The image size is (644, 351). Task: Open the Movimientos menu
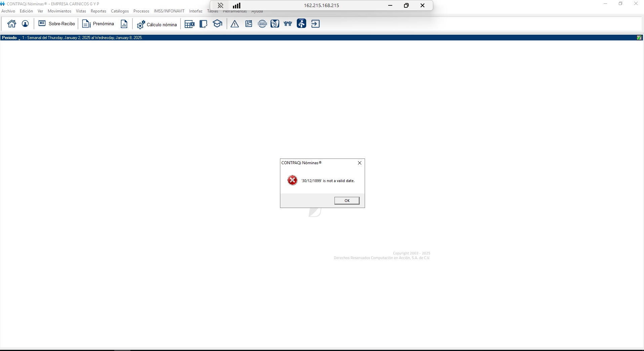[x=59, y=11]
